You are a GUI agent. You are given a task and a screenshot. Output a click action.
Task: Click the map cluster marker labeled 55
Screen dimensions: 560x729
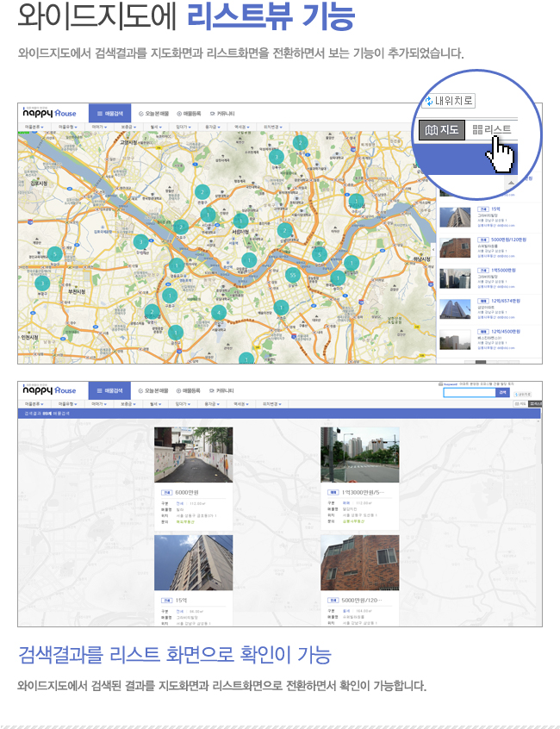tap(292, 275)
